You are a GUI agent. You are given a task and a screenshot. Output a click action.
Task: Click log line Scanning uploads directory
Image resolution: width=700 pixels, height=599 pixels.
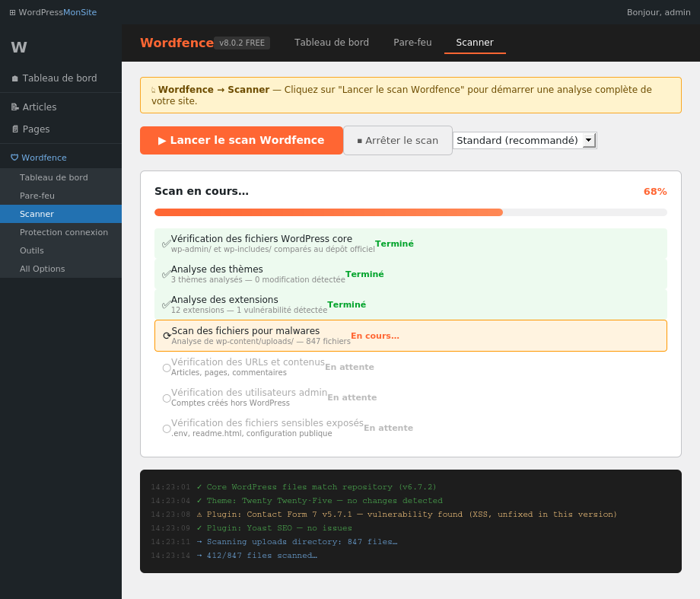pos(275,542)
